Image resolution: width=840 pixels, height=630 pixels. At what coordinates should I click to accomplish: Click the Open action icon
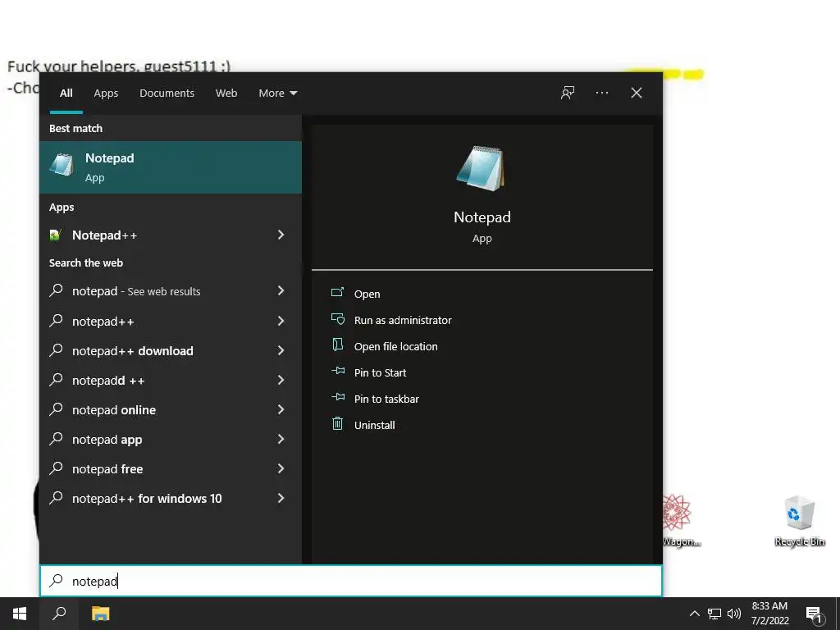pyautogui.click(x=337, y=293)
